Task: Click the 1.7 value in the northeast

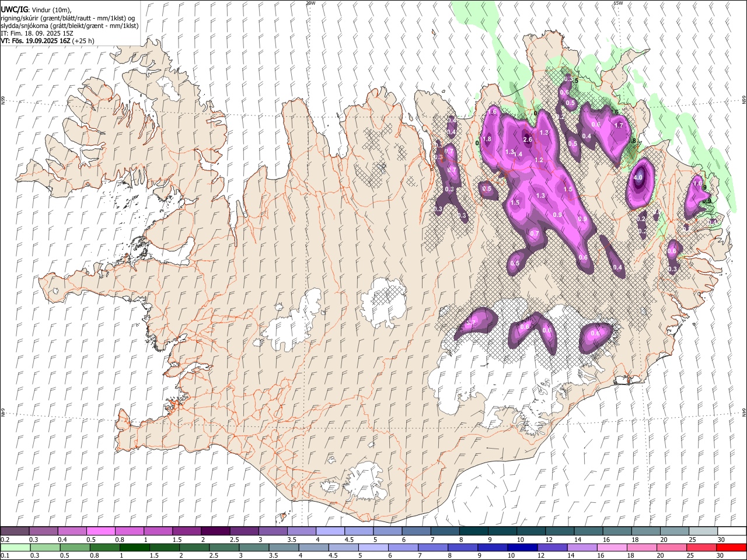Action: pos(619,125)
